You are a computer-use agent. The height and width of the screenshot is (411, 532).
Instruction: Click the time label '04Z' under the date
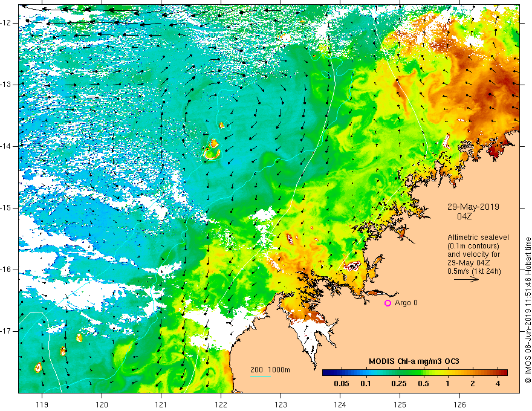coord(464,216)
